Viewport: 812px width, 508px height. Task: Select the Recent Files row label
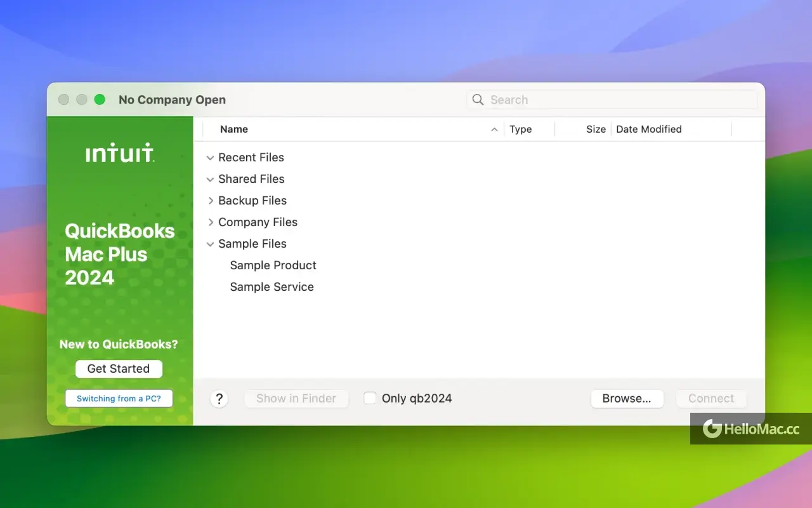click(251, 157)
